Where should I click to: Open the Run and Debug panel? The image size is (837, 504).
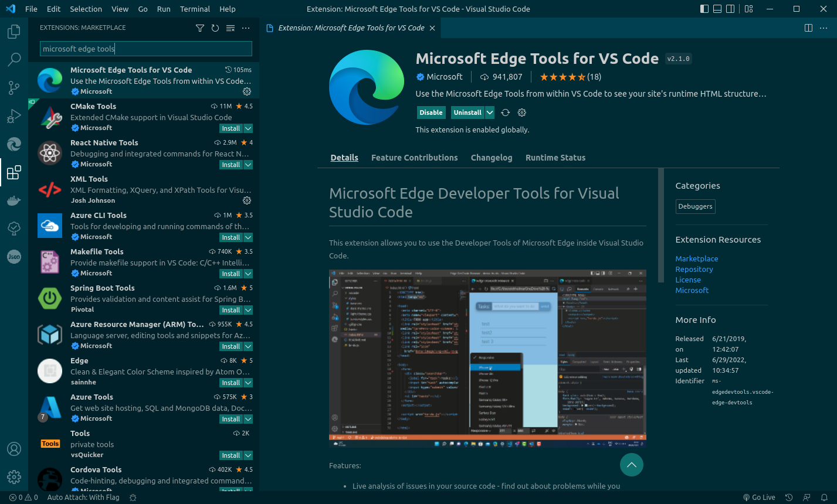(x=13, y=115)
